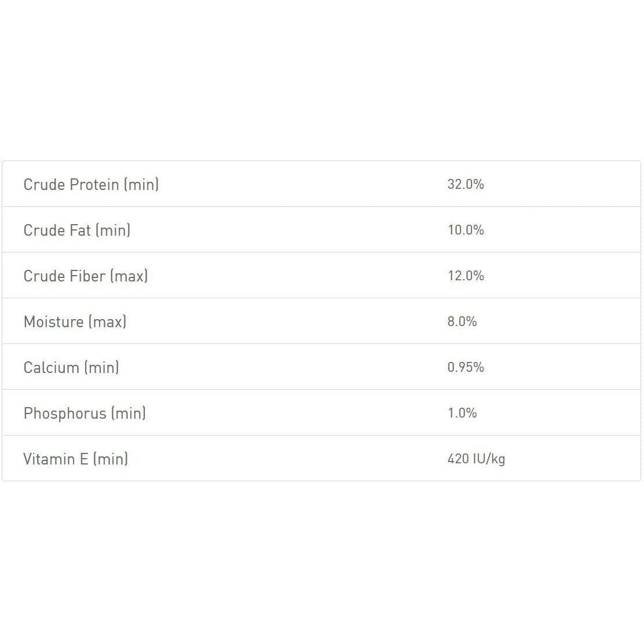644x644 pixels.
Task: Click the Crude Fat (min) label
Action: pyautogui.click(x=77, y=230)
